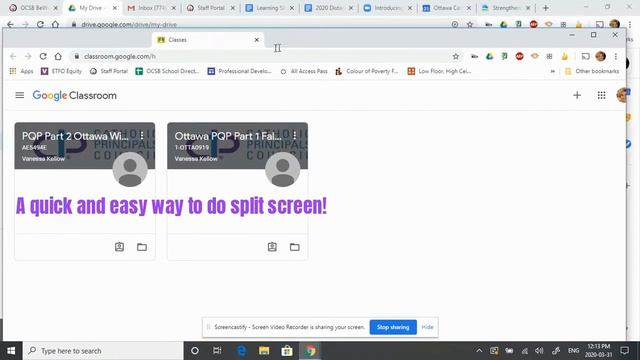Open more options on PQP Part 2 Ottawa card
The image size is (640, 360).
(142, 135)
